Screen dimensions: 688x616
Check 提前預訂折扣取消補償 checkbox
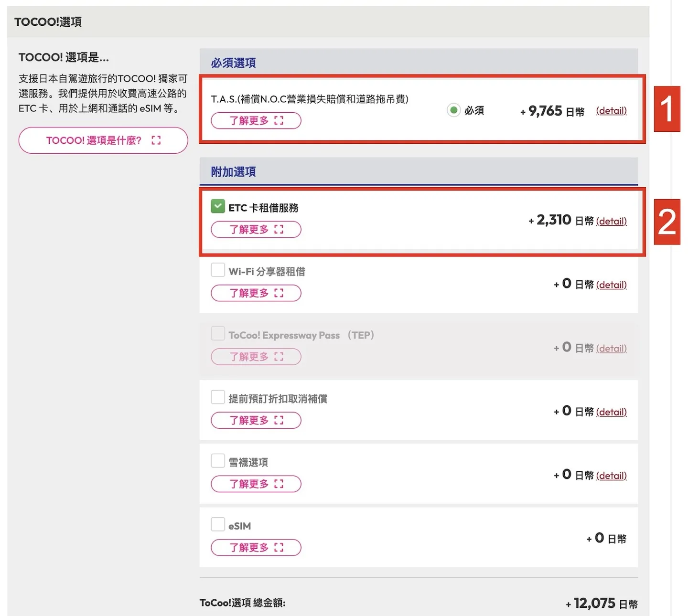click(x=218, y=397)
